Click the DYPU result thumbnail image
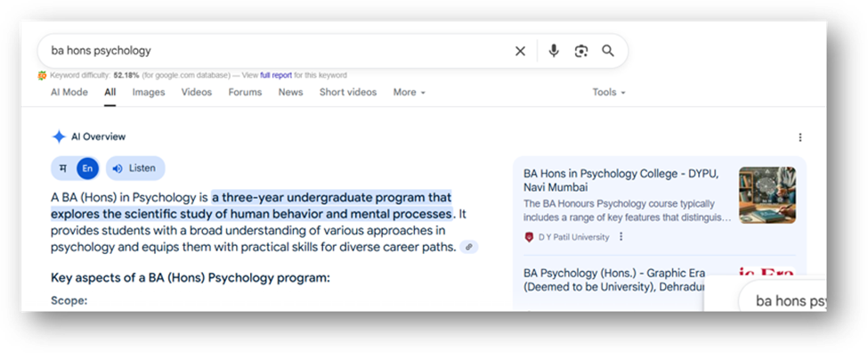The image size is (868, 353). [x=767, y=195]
